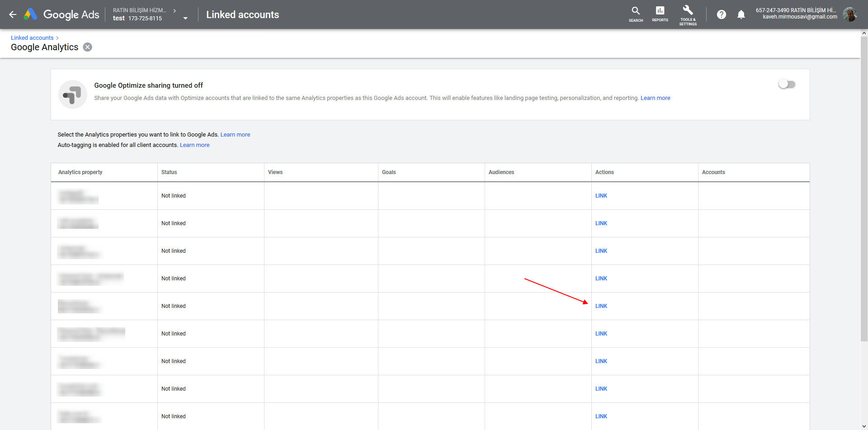Screen dimensions: 868x430
Task: Click the scrollbar up arrow
Action: point(864,33)
